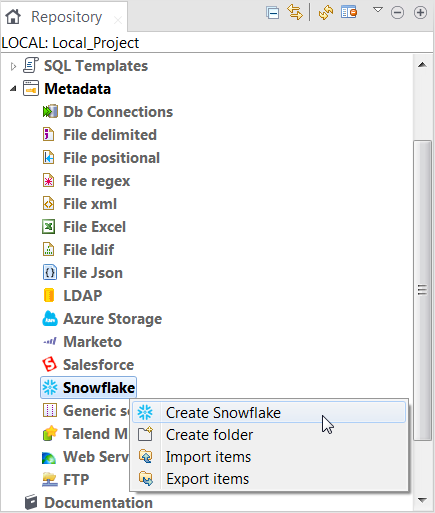Click the File Json braces icon

coord(50,272)
